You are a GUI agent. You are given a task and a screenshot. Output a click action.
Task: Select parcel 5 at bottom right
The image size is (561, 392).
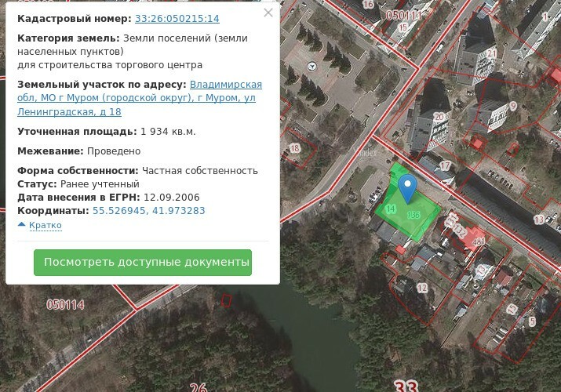point(532,321)
